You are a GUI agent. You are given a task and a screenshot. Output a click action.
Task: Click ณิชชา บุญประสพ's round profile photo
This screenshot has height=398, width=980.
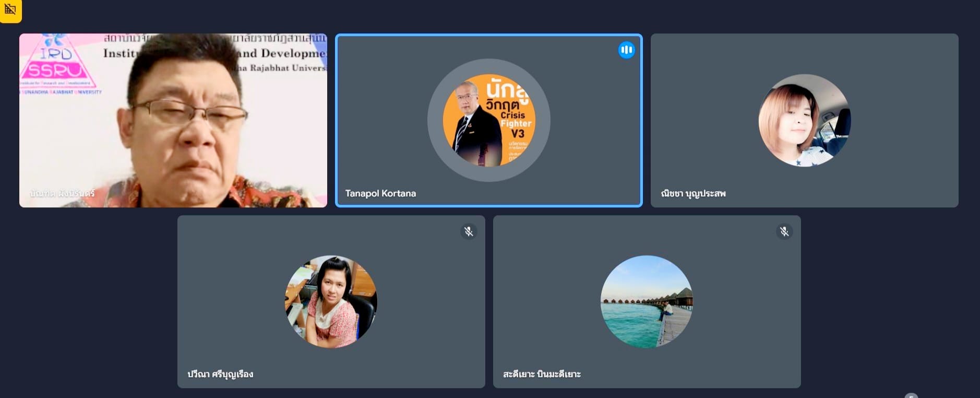point(804,121)
